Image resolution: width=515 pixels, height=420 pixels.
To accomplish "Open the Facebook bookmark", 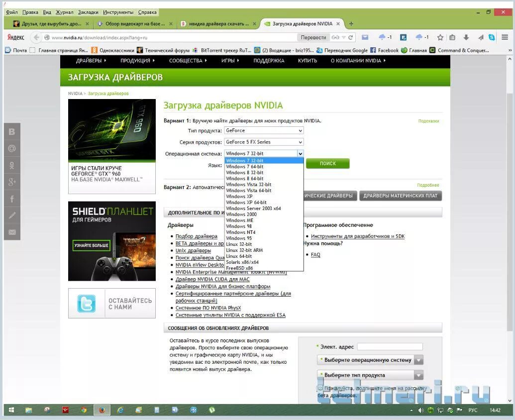I will tap(385, 50).
